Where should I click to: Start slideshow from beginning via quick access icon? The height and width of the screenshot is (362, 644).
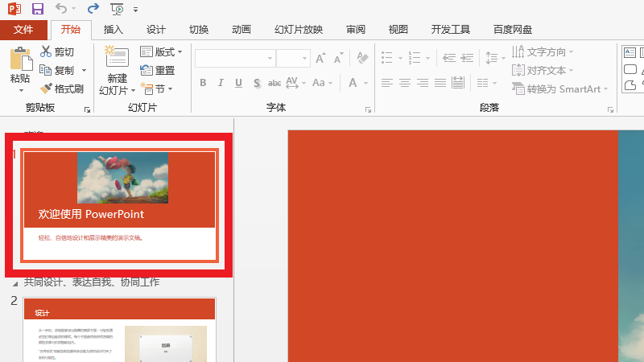click(x=118, y=9)
